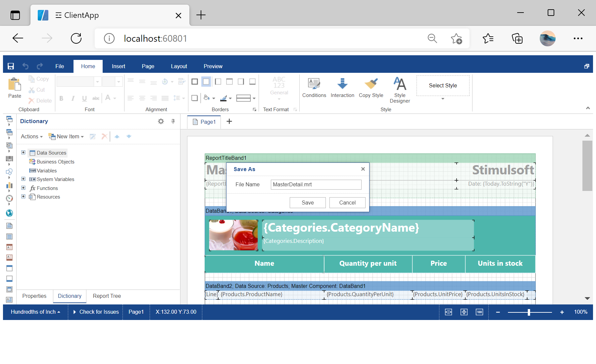596x364 pixels.
Task: Move dictionary item down arrow
Action: [129, 136]
